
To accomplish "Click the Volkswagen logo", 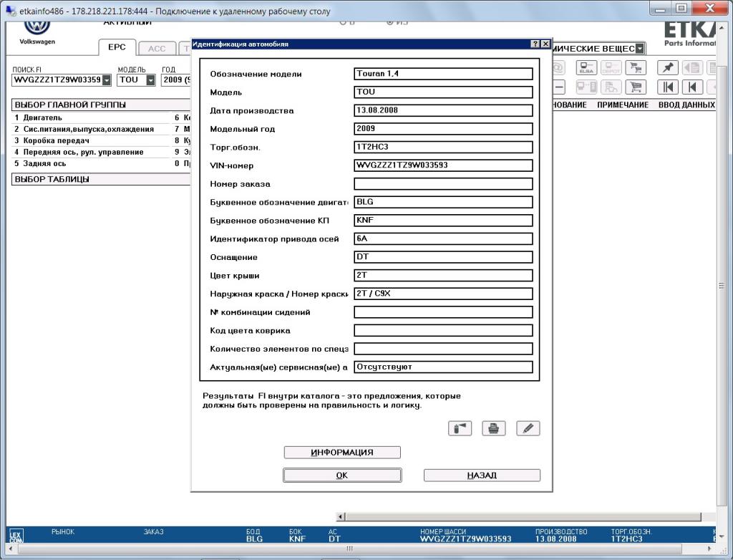I will pyautogui.click(x=37, y=28).
